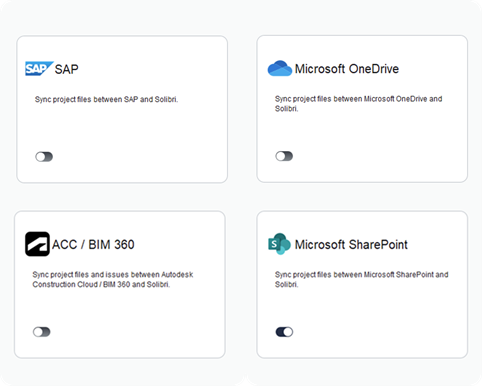Image resolution: width=482 pixels, height=386 pixels.
Task: Select the Microsoft SharePoint heading
Action: coord(351,245)
